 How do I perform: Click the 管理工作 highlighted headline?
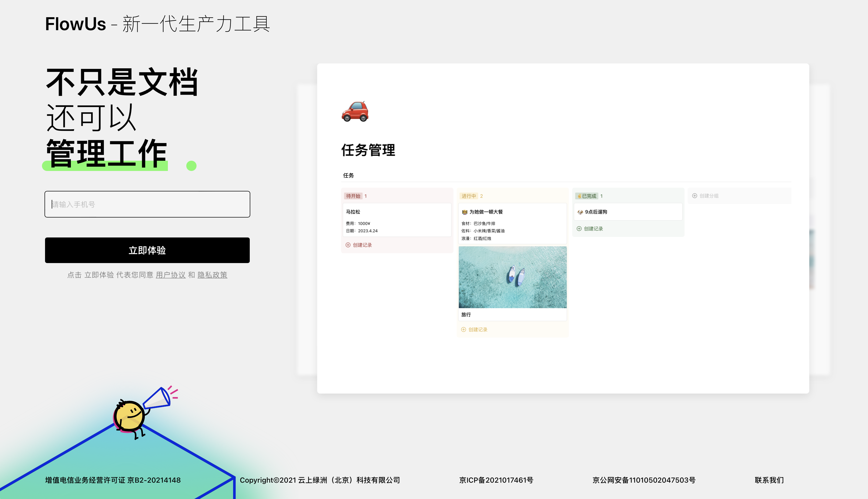point(106,153)
